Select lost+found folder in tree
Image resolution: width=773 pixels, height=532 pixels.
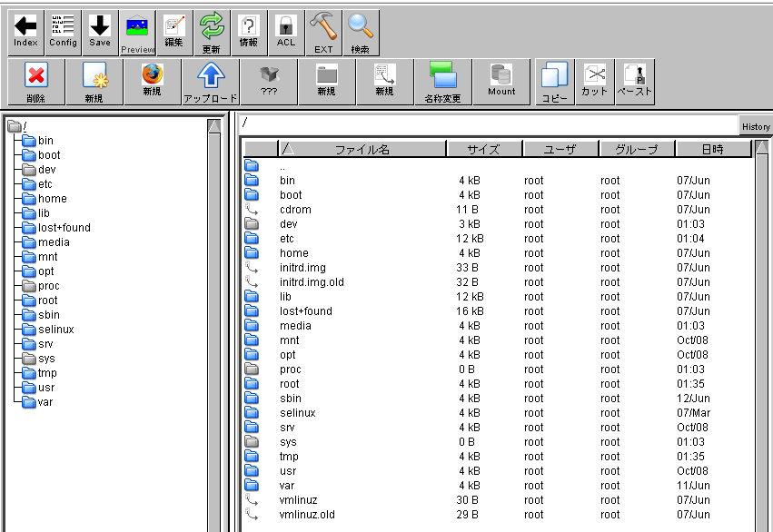(56, 228)
